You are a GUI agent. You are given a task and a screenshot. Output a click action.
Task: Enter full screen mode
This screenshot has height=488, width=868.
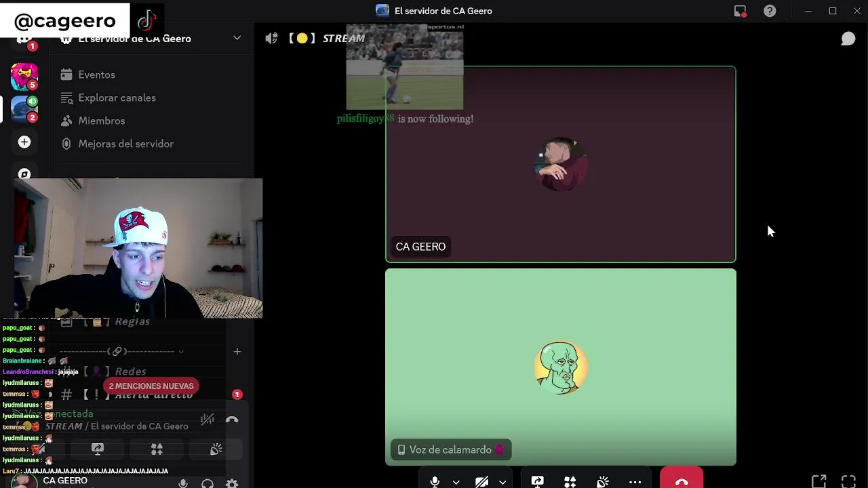point(848,481)
